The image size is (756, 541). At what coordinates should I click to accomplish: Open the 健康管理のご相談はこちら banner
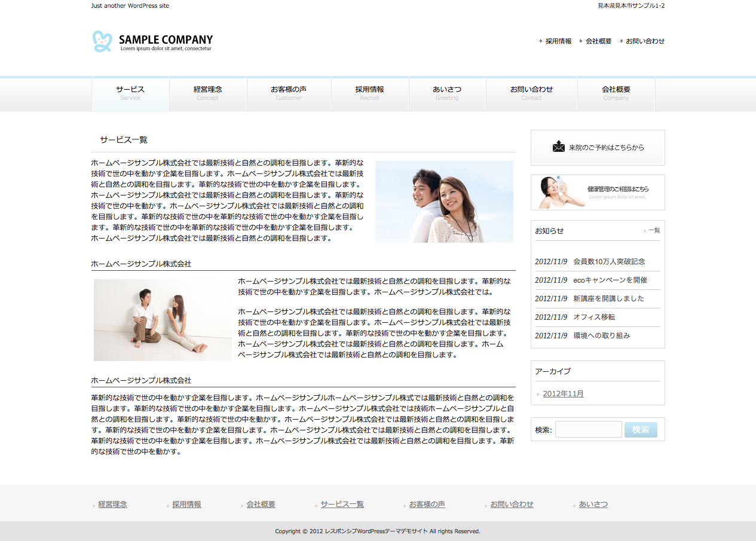(598, 192)
